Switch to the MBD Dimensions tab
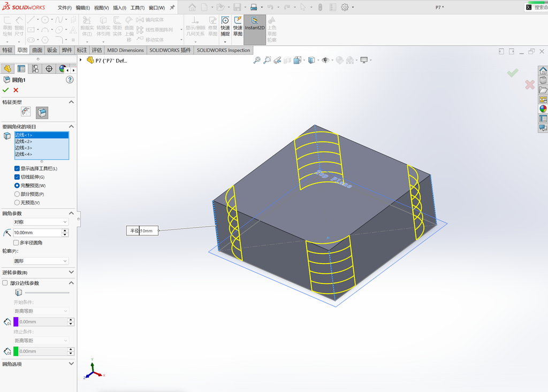This screenshot has width=548, height=392. point(125,50)
